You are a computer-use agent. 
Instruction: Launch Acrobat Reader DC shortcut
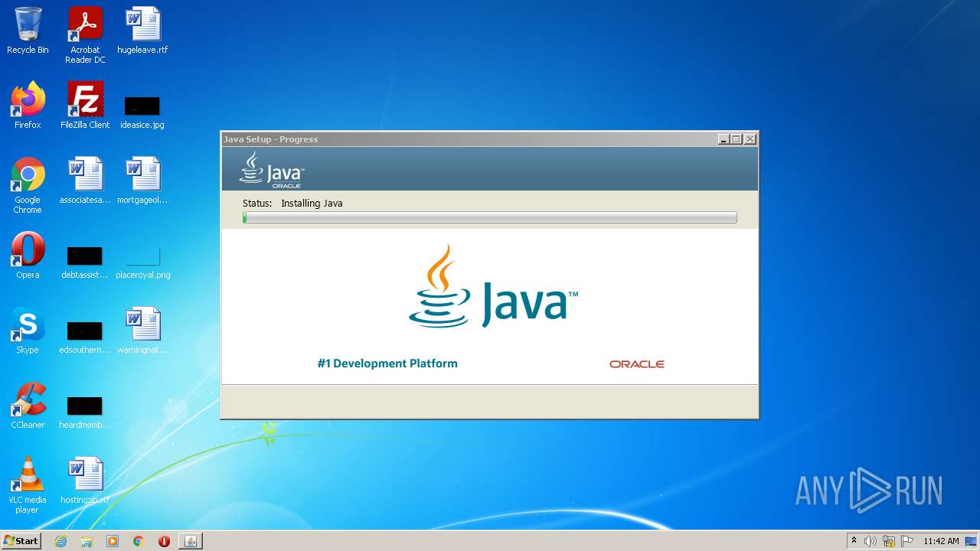tap(85, 35)
